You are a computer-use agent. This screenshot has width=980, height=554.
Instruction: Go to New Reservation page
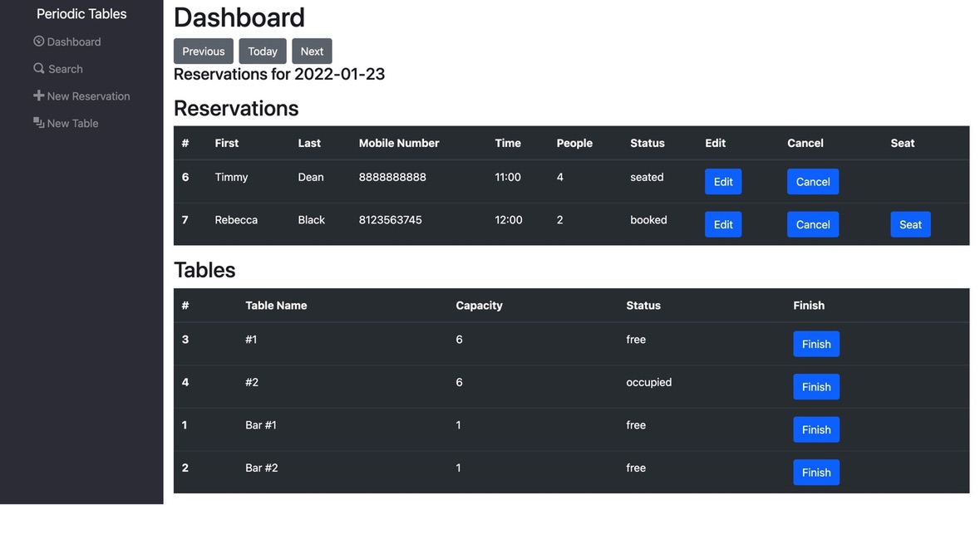(82, 96)
